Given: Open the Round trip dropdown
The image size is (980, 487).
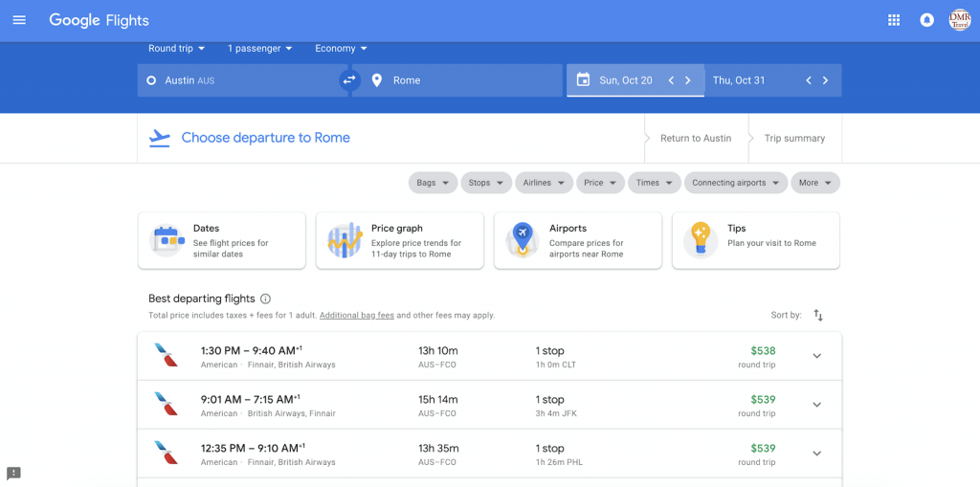Looking at the screenshot, I should point(179,49).
